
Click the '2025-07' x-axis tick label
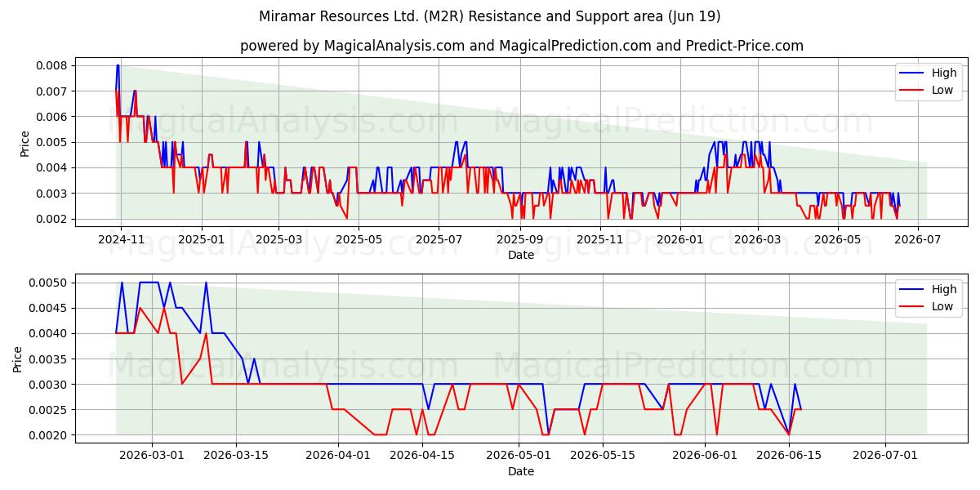pos(439,239)
